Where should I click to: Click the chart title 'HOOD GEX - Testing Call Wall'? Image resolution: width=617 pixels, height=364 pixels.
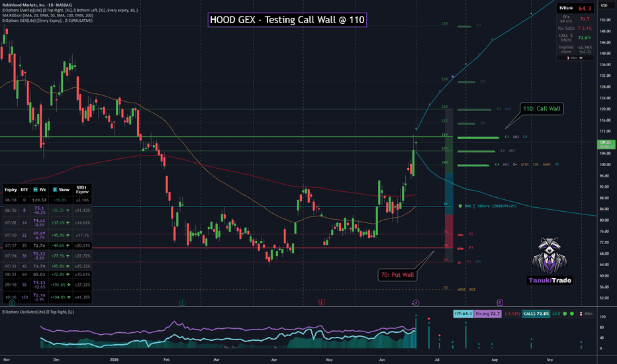[x=287, y=20]
